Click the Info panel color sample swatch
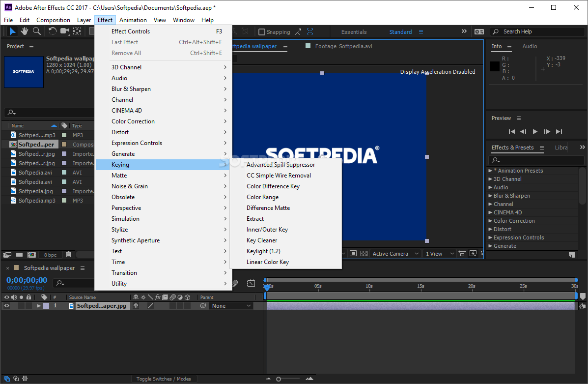Image resolution: width=588 pixels, height=384 pixels. click(x=495, y=66)
